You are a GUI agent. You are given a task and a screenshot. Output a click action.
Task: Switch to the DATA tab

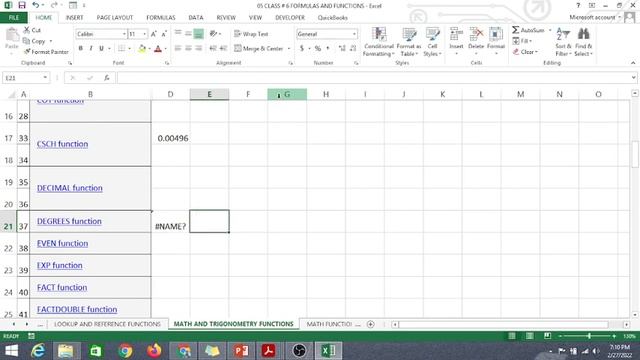(x=196, y=18)
